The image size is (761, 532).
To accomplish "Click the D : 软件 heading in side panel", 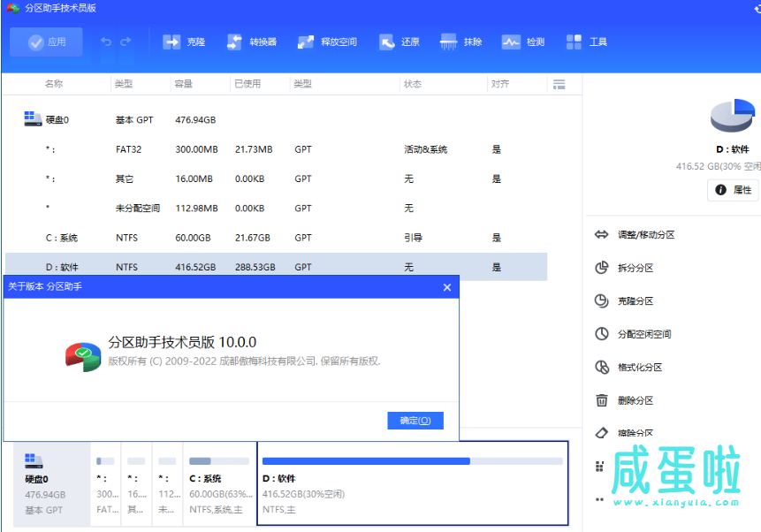I will coord(733,149).
